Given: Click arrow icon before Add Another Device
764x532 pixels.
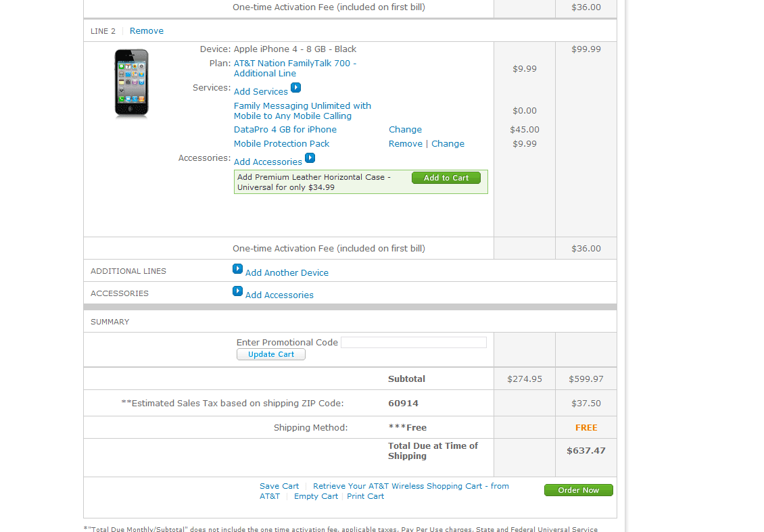Looking at the screenshot, I should tap(237, 269).
